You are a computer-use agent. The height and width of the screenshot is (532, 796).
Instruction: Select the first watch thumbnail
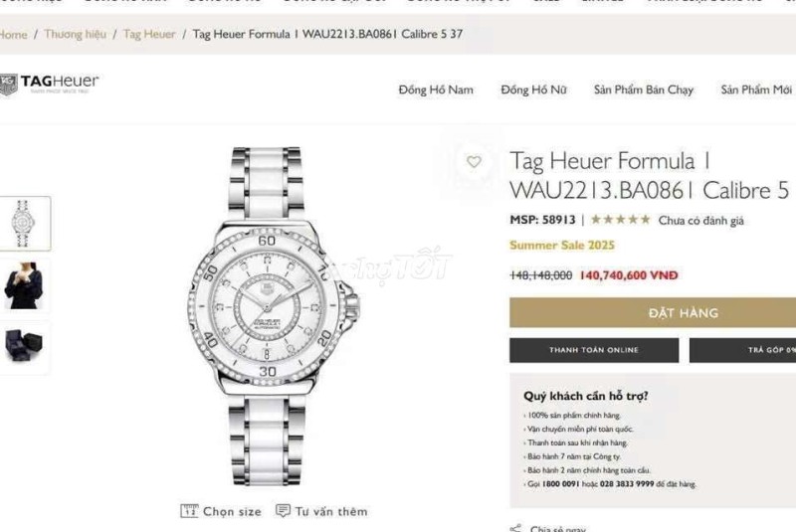(x=25, y=224)
